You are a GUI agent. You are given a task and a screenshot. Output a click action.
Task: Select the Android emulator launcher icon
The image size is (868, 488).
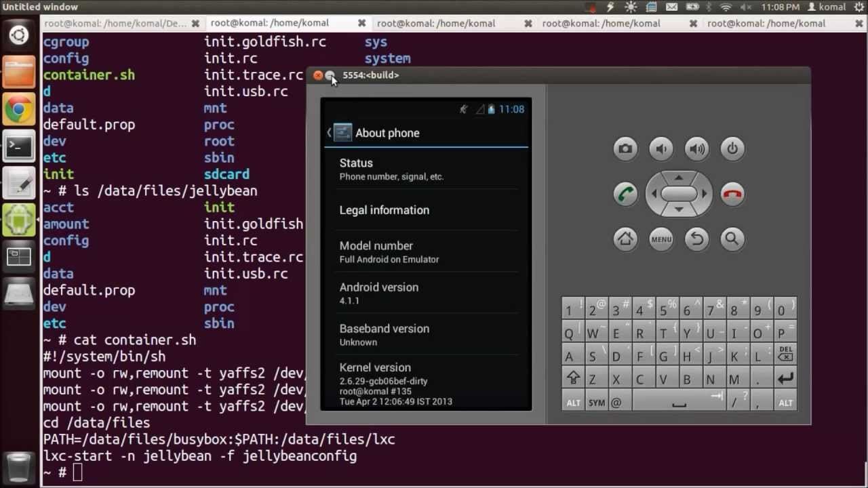[x=19, y=220]
